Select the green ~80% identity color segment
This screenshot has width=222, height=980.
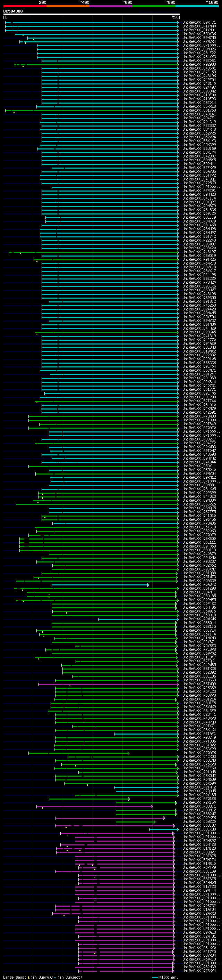[x=154, y=6]
